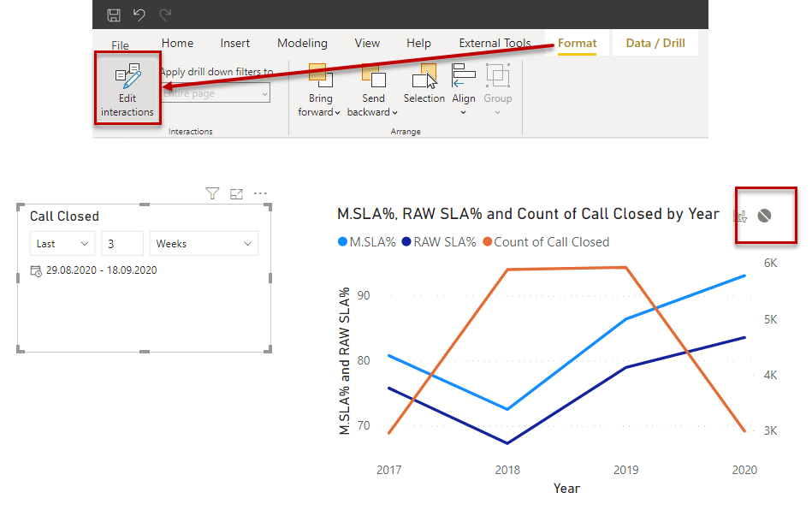Open the Modeling tab
The width and height of the screenshot is (812, 522).
[x=302, y=43]
